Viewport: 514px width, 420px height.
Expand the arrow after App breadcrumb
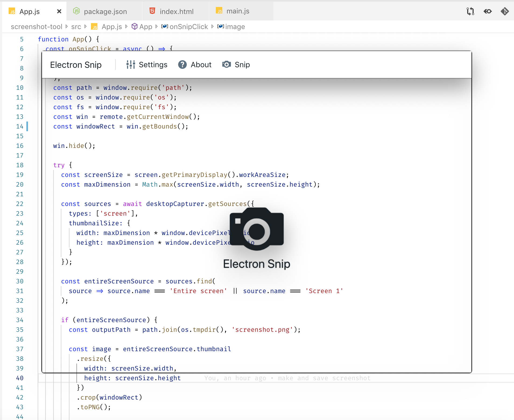click(x=157, y=27)
